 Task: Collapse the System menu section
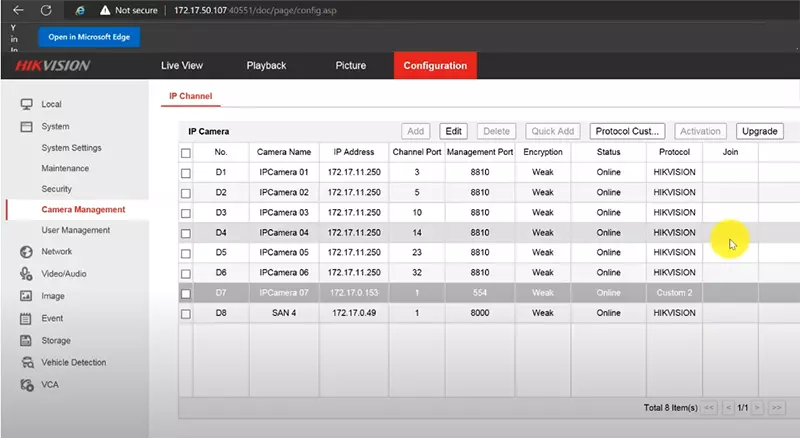pos(55,127)
